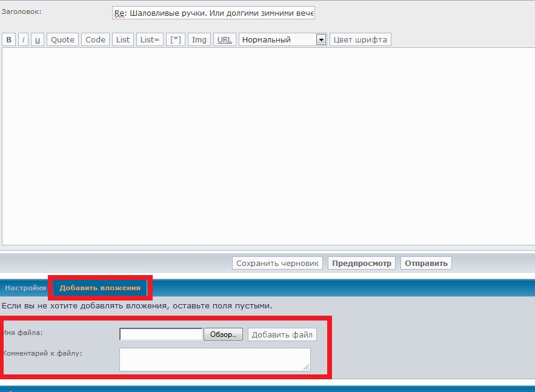Screen dimensions: 535x392
Task: Apply italic with the i button
Action: click(24, 40)
